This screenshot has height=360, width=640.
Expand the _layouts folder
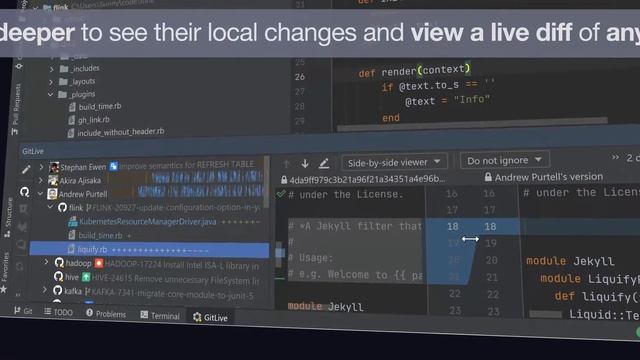(51, 82)
